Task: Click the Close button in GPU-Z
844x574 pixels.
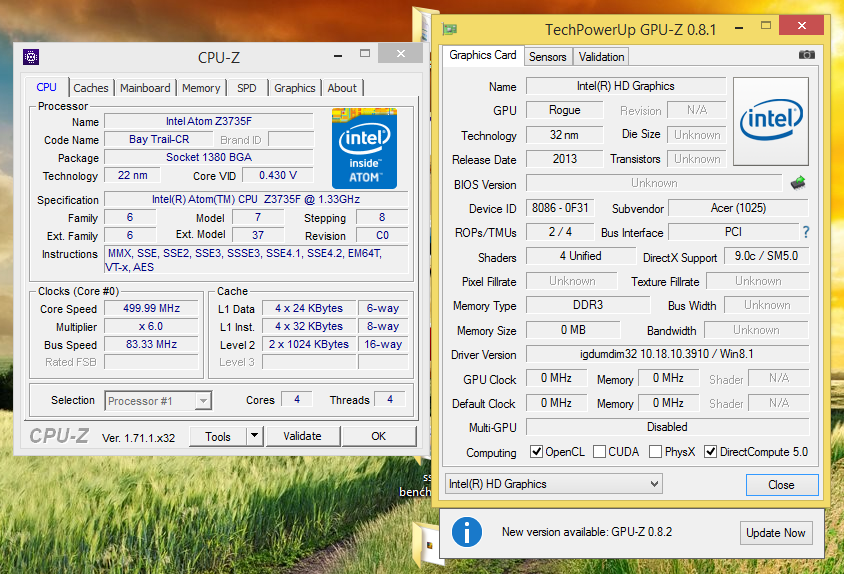Action: point(782,485)
